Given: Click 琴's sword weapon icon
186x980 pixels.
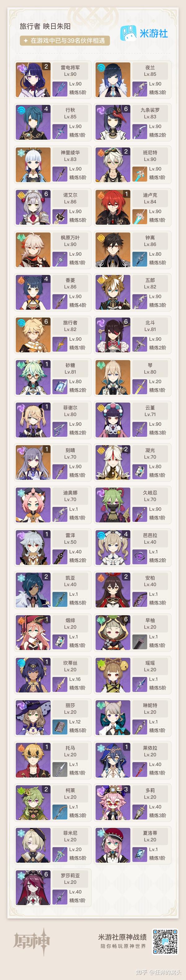Looking at the screenshot, I should coord(139,386).
